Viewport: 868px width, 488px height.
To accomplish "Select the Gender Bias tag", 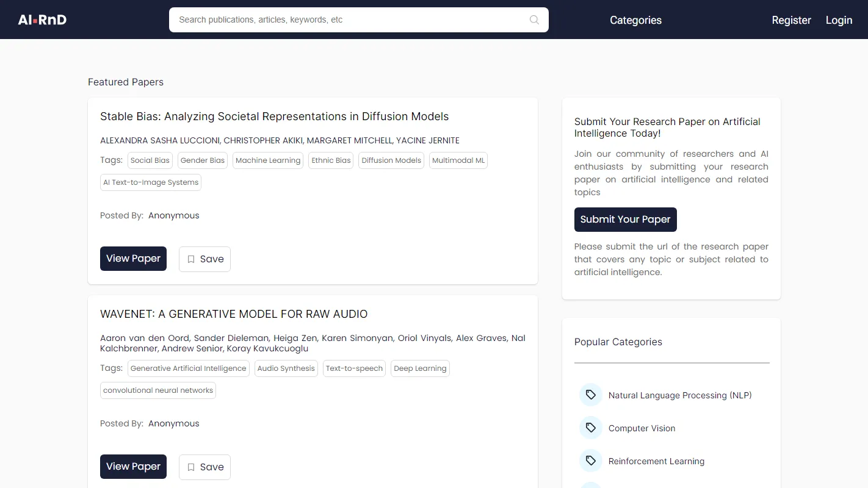I will [x=203, y=160].
